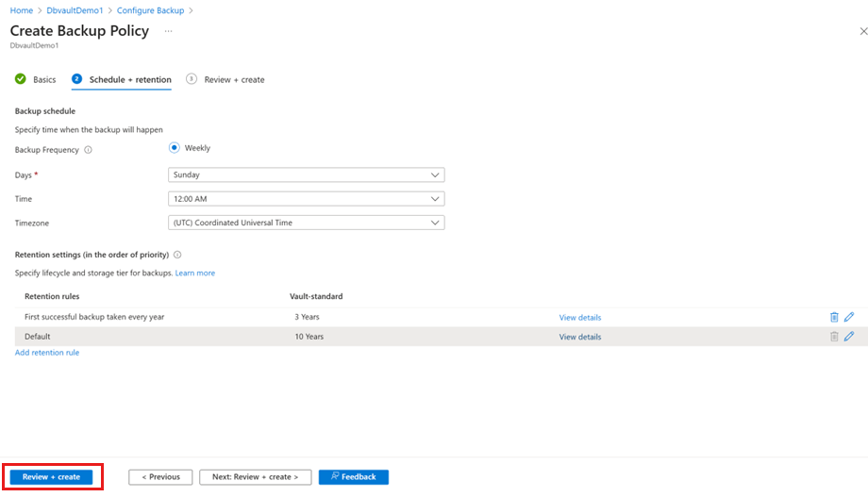Click the Retention settings info icon
Image resolution: width=868 pixels, height=497 pixels.
tap(177, 255)
